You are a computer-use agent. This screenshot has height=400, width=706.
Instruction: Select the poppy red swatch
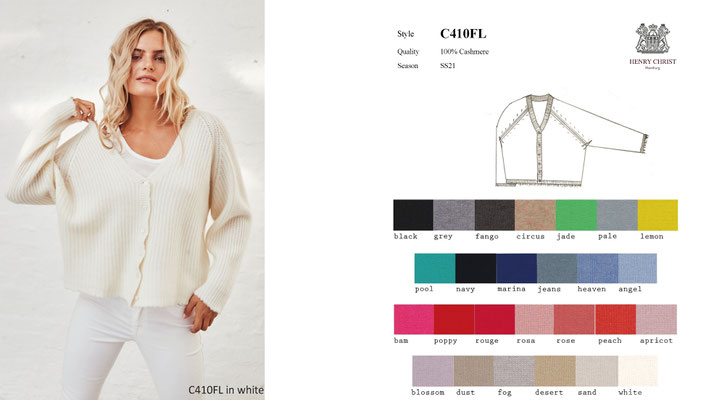coord(454,319)
